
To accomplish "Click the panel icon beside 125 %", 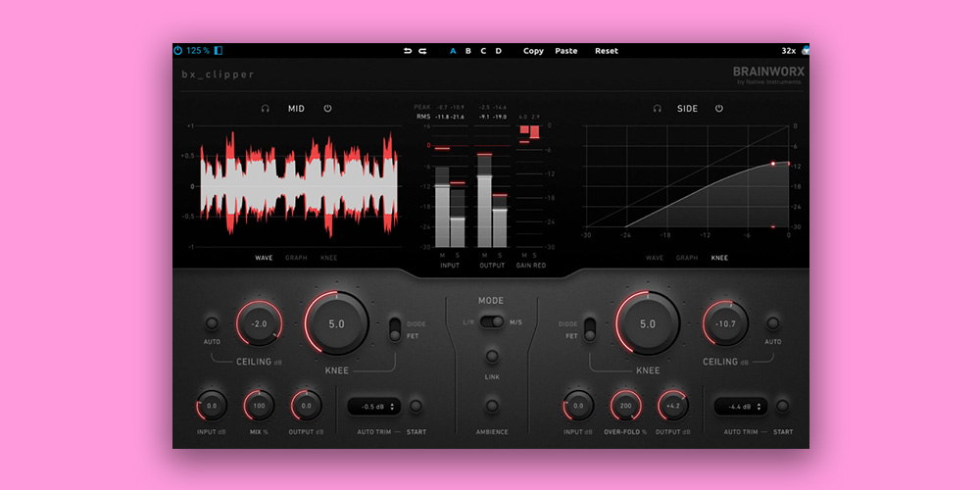I will 219,51.
